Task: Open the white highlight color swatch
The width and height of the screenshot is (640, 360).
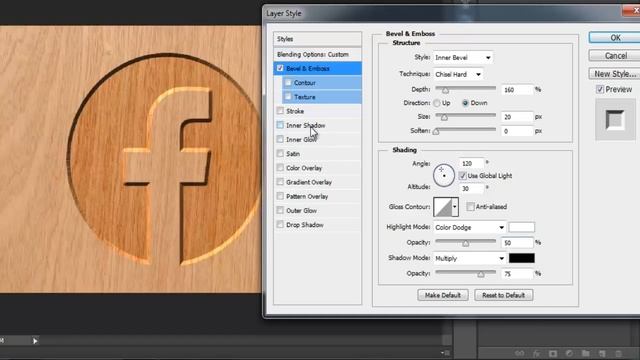Action: pos(522,227)
